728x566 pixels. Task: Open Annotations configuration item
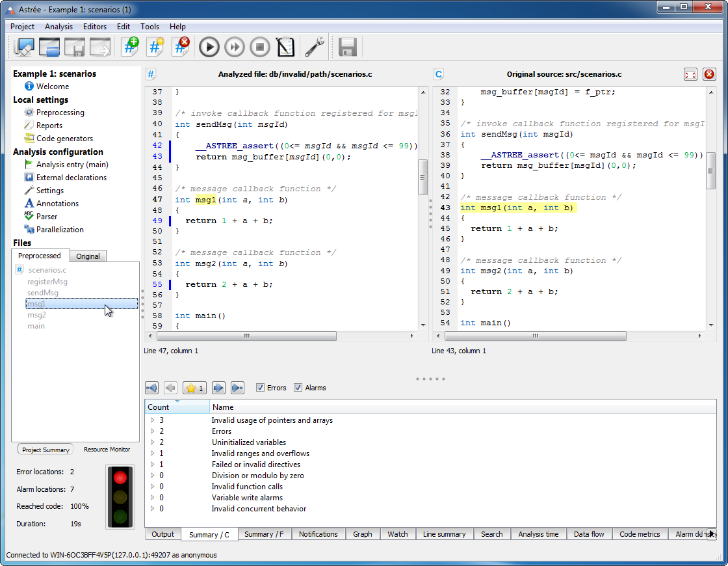coord(57,204)
